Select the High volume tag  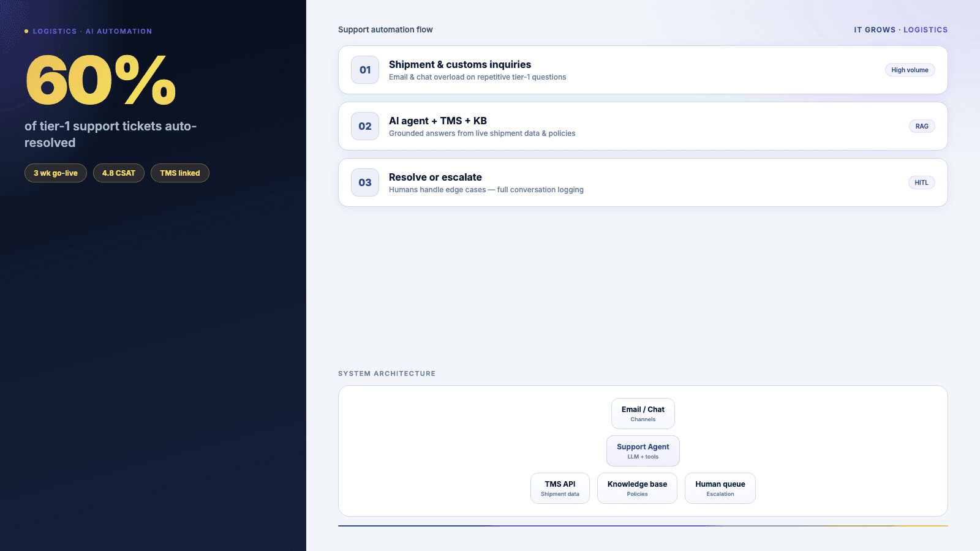[910, 70]
